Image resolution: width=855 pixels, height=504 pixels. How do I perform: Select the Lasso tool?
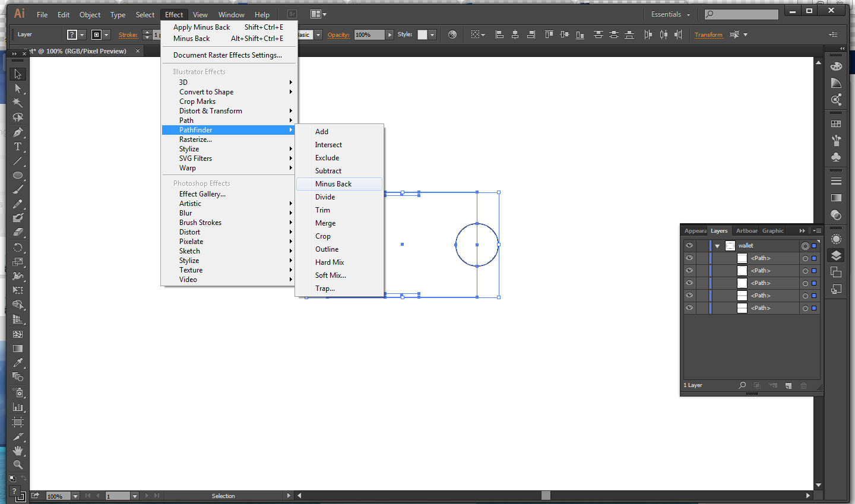[x=18, y=118]
